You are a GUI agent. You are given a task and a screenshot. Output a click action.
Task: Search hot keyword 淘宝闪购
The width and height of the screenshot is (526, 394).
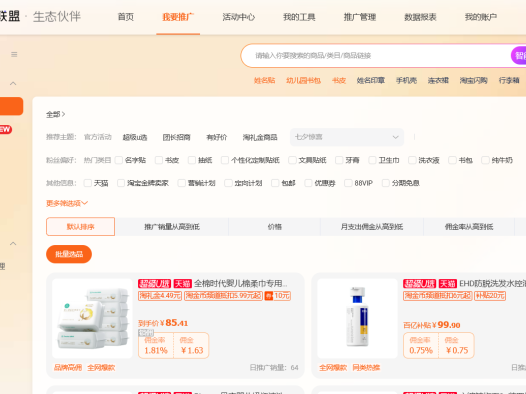(474, 80)
